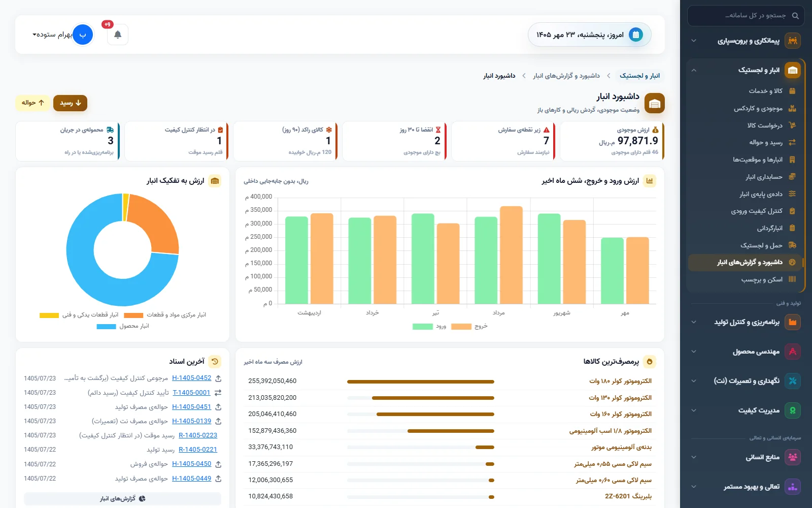The height and width of the screenshot is (508, 812).
Task: Click the انبار و لجستیک warehouse icon
Action: 793,70
